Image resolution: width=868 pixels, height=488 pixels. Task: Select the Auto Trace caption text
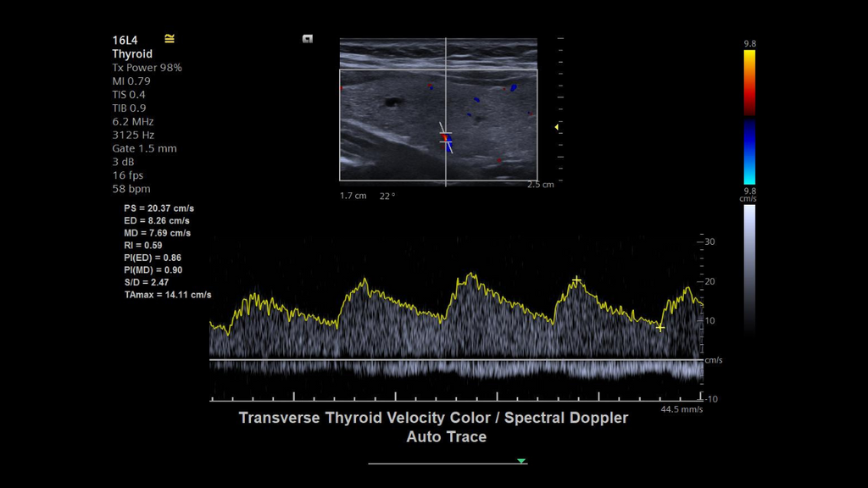point(444,437)
